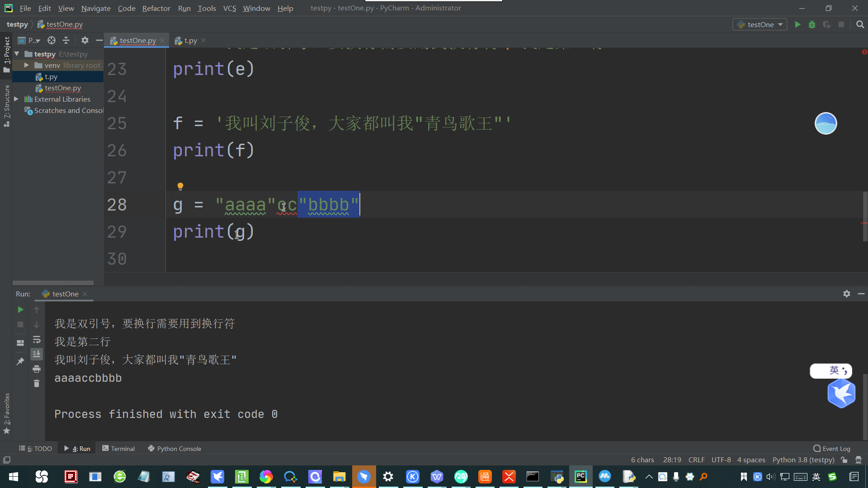Toggle pin tab in Run panel

(20, 361)
